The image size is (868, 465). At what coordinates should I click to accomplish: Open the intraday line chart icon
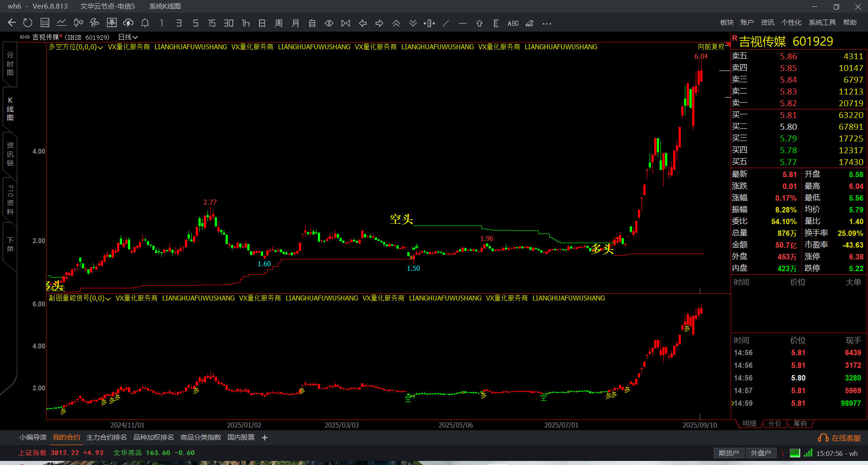click(61, 23)
